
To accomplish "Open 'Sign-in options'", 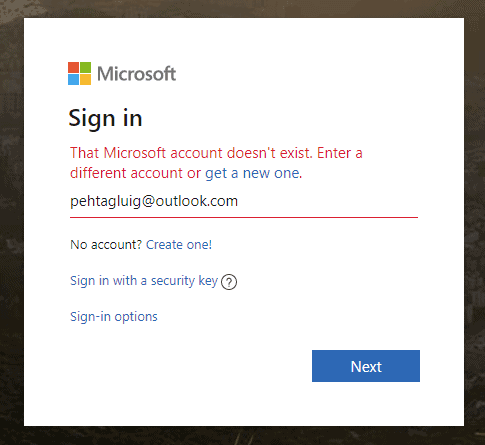I will click(114, 317).
